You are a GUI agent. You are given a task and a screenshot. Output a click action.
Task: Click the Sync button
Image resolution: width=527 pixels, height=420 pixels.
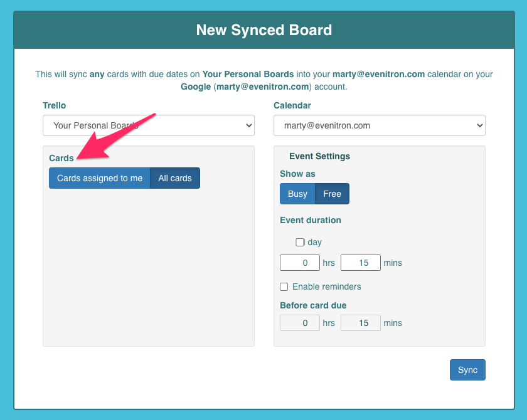pyautogui.click(x=467, y=370)
